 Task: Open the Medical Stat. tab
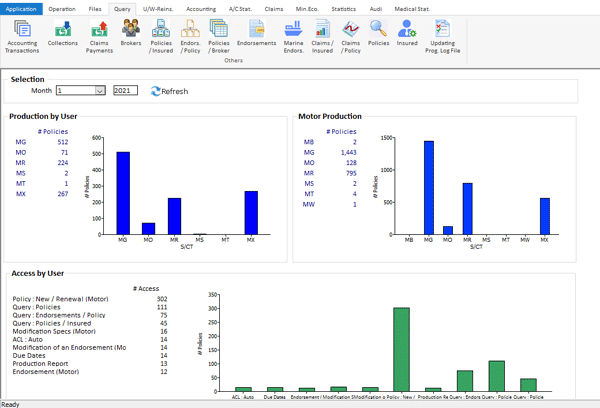414,7
